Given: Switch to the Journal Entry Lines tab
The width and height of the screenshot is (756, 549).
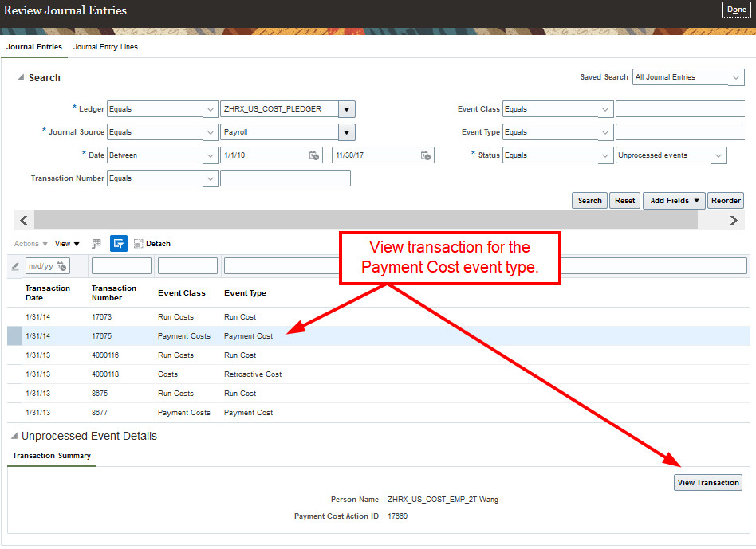Looking at the screenshot, I should coord(105,47).
